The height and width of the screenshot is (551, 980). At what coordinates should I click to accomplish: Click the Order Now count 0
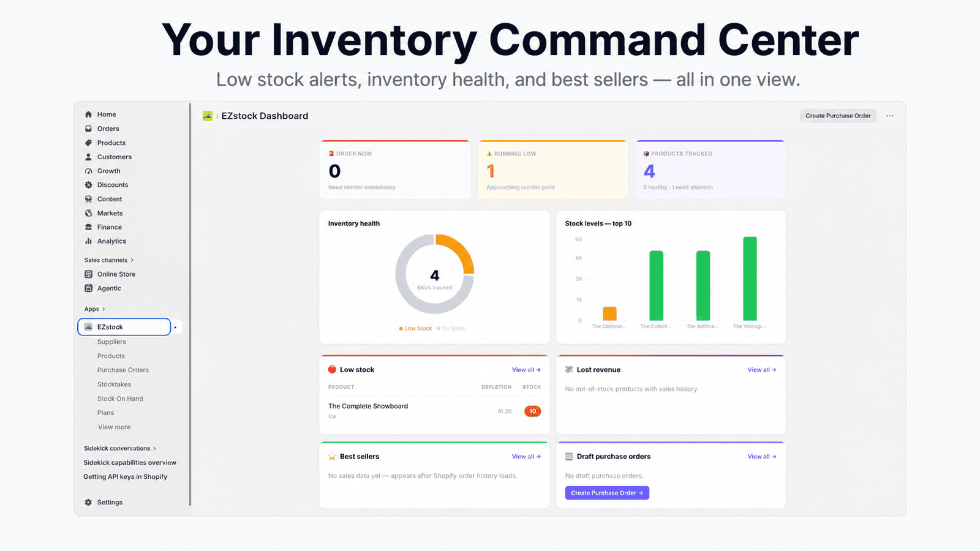pos(334,171)
